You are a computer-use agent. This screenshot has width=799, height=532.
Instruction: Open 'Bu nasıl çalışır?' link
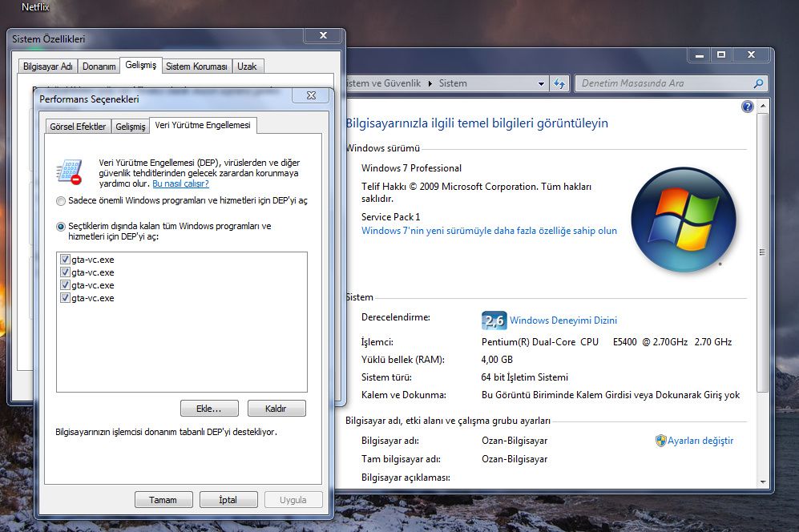(180, 183)
